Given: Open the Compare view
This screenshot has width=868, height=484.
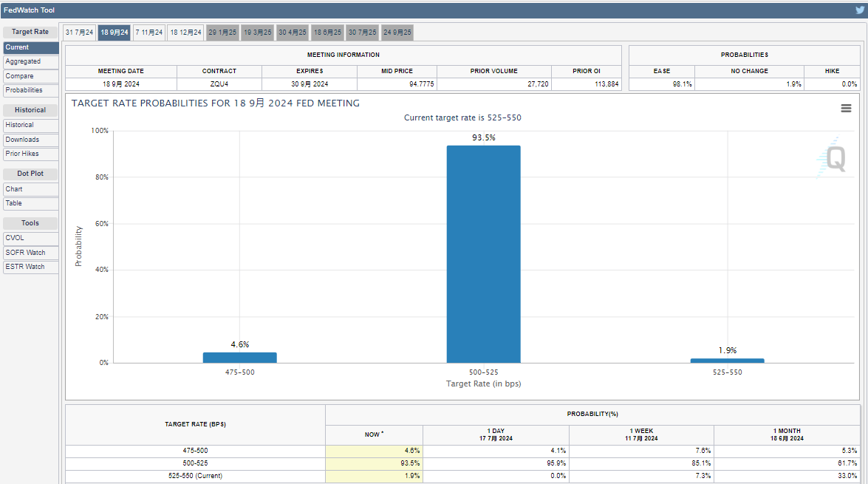Looking at the screenshot, I should click(x=30, y=76).
